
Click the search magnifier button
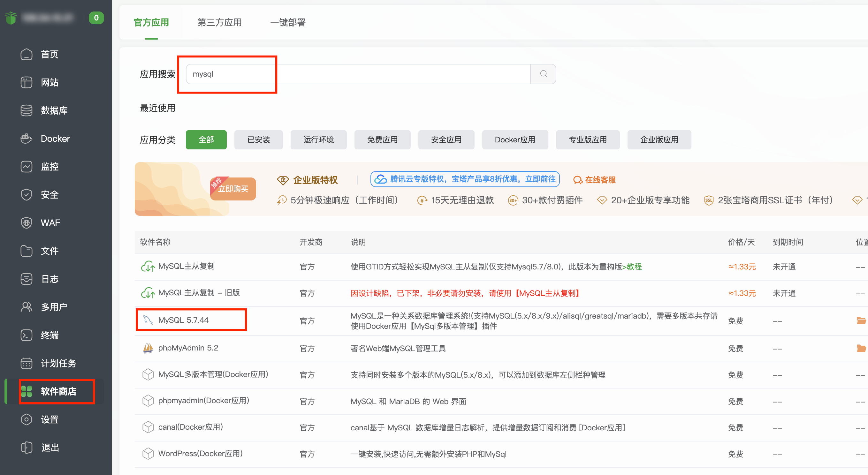tap(543, 74)
